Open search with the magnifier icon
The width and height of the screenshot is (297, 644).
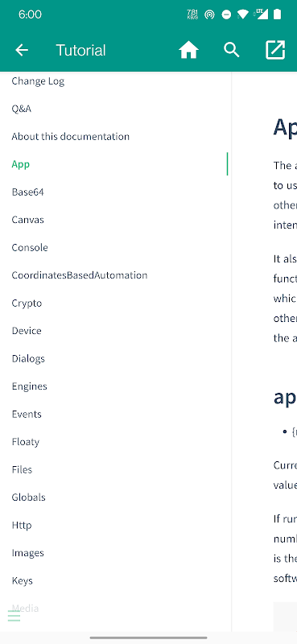tap(232, 50)
